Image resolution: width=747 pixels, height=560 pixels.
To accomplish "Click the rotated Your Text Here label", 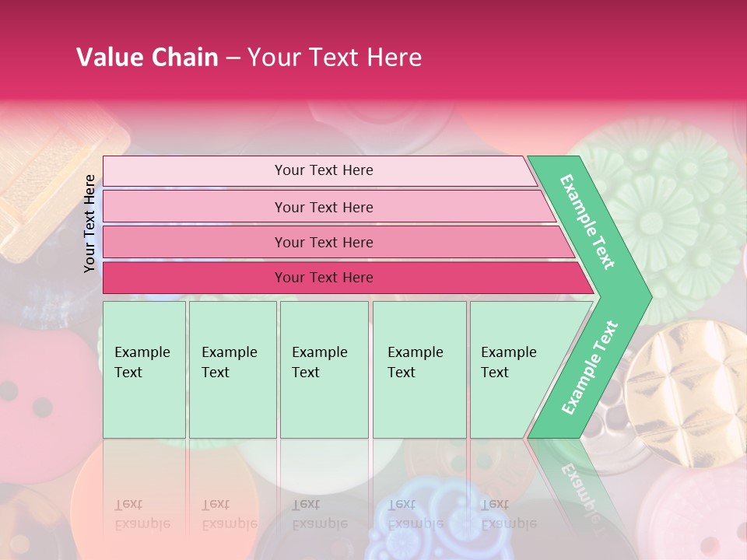I will 89,223.
